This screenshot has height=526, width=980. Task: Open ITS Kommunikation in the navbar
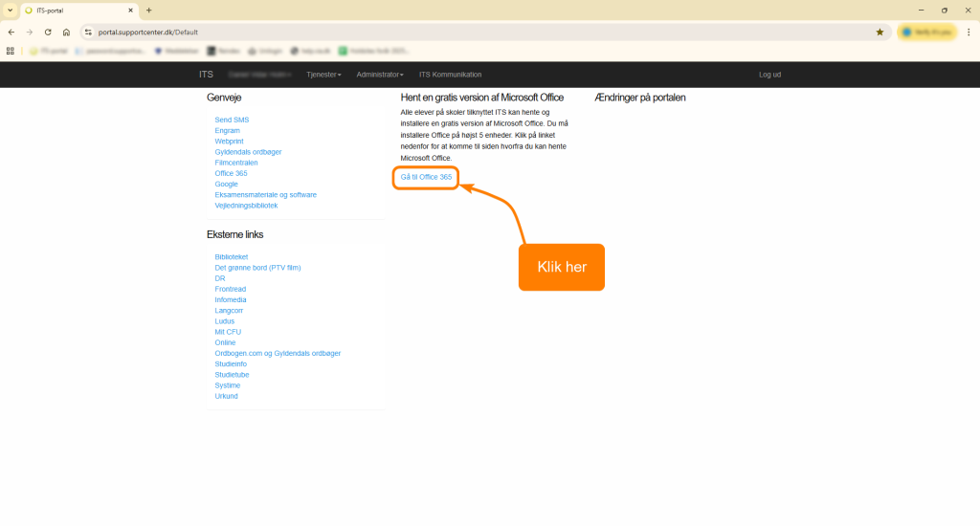point(450,75)
